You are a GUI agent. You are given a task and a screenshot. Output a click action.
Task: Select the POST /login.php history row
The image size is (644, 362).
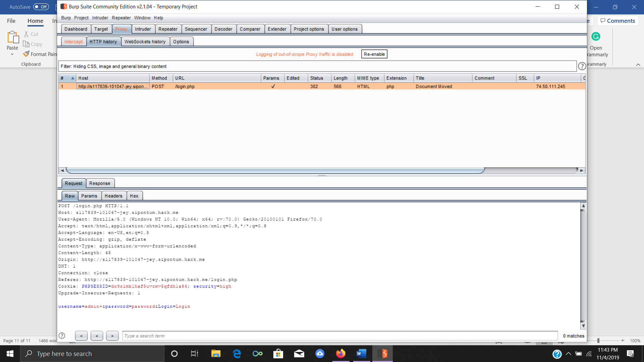(322, 86)
